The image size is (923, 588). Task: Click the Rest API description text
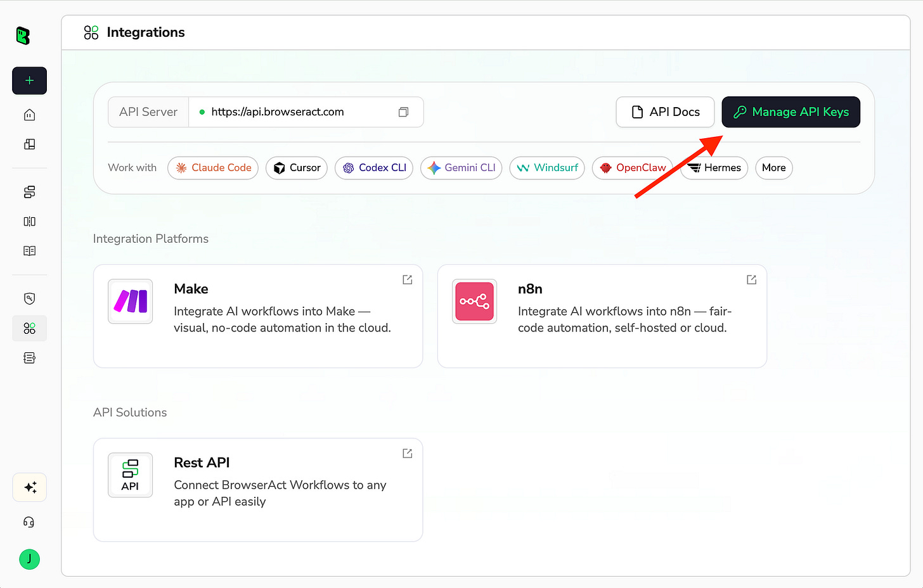280,493
